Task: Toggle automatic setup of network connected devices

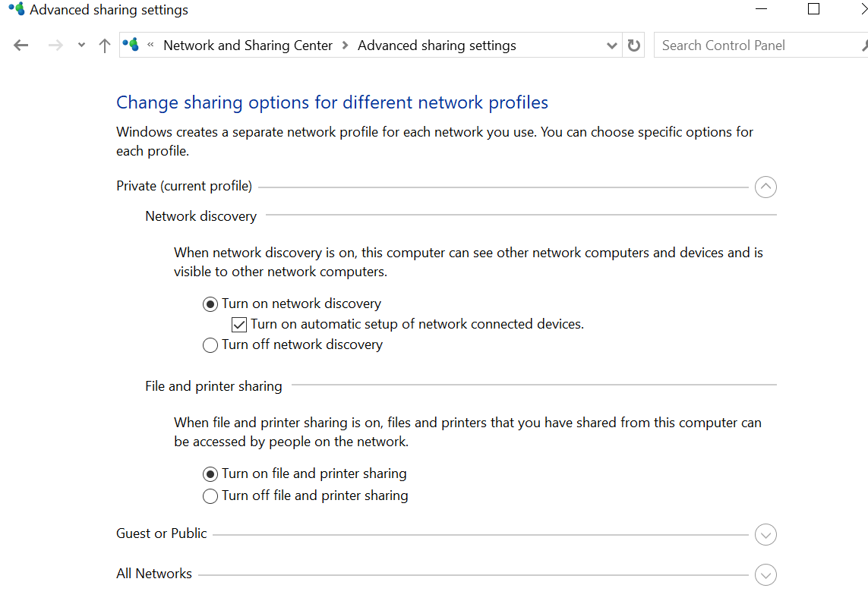Action: tap(239, 325)
